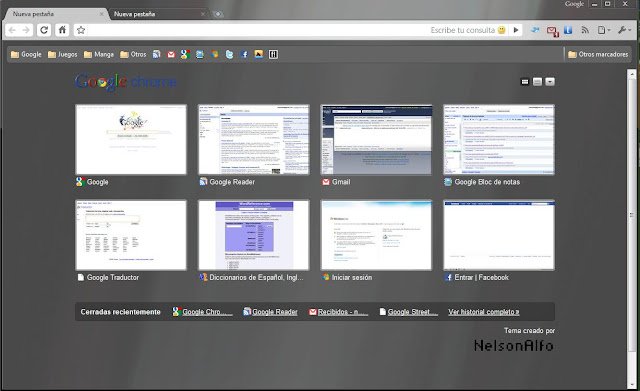640x391 pixels.
Task: Click the Twitter bookmark icon
Action: click(x=229, y=54)
